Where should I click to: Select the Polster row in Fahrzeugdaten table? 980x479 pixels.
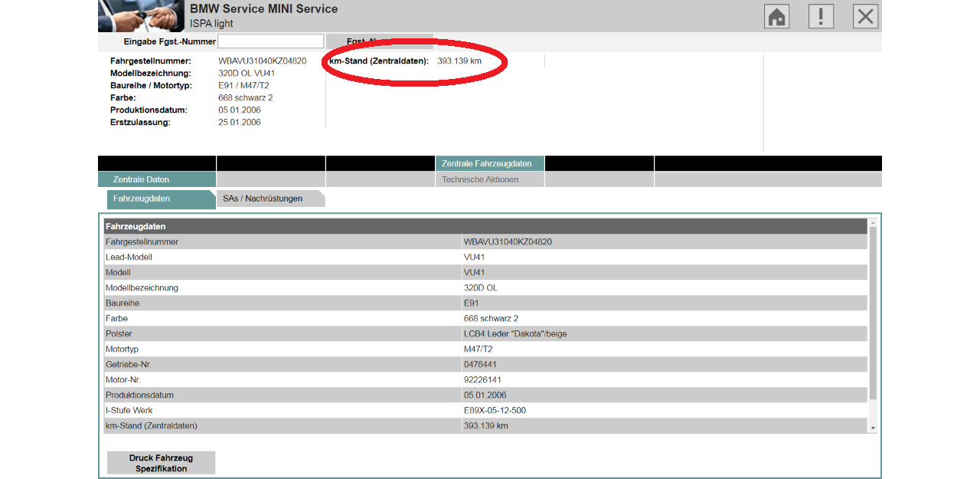coord(283,334)
